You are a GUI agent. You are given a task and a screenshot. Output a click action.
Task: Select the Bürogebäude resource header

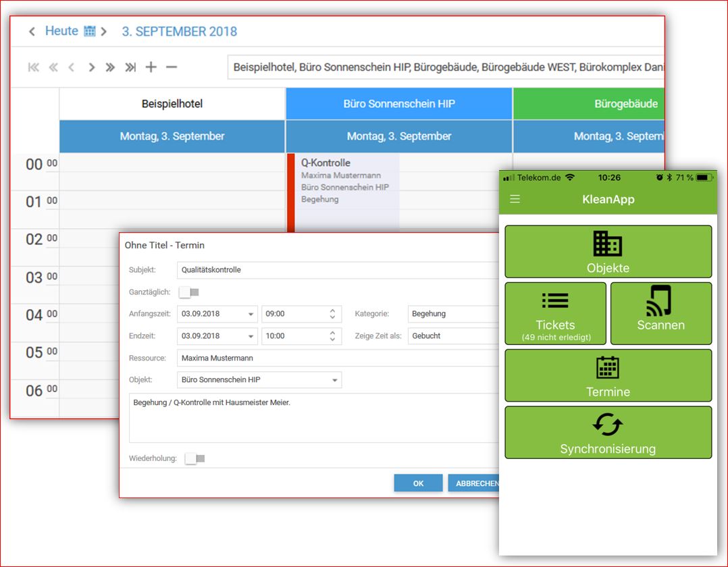click(589, 103)
